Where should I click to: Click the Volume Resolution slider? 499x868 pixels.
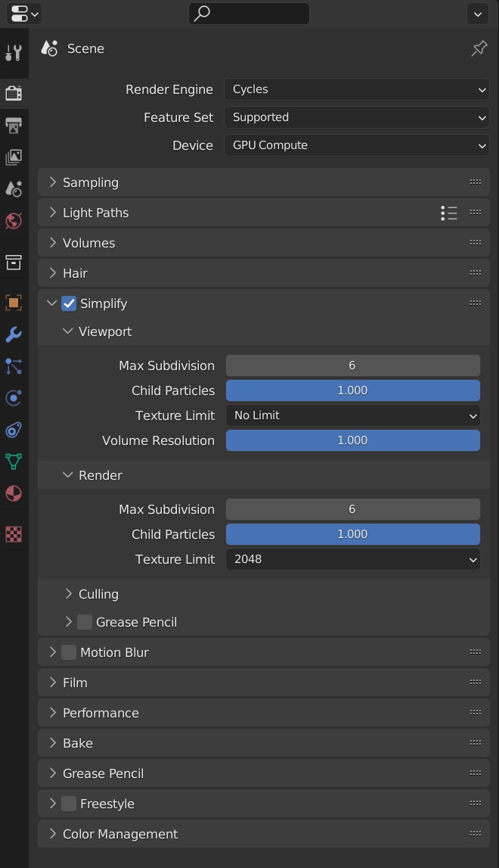pyautogui.click(x=352, y=440)
